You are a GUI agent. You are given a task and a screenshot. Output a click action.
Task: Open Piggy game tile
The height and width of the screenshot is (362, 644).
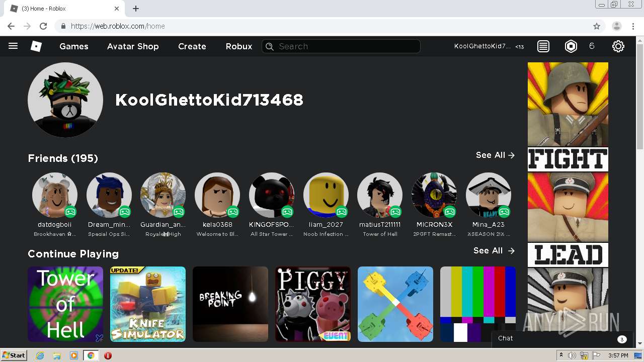313,304
